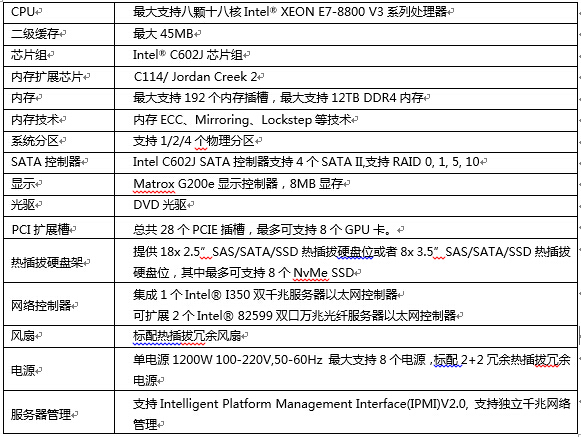
Task: Click the Intel I350 dual gigabit controller line
Action: tap(265, 295)
